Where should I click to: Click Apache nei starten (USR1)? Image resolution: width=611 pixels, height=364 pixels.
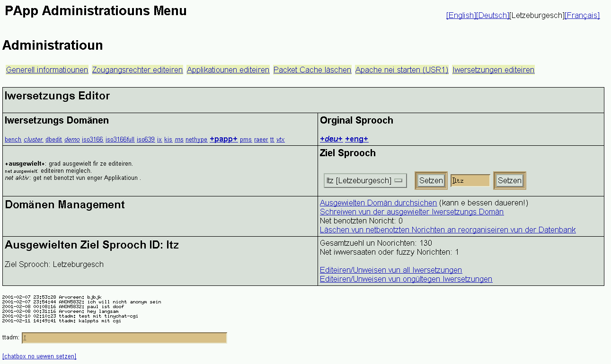tap(402, 70)
